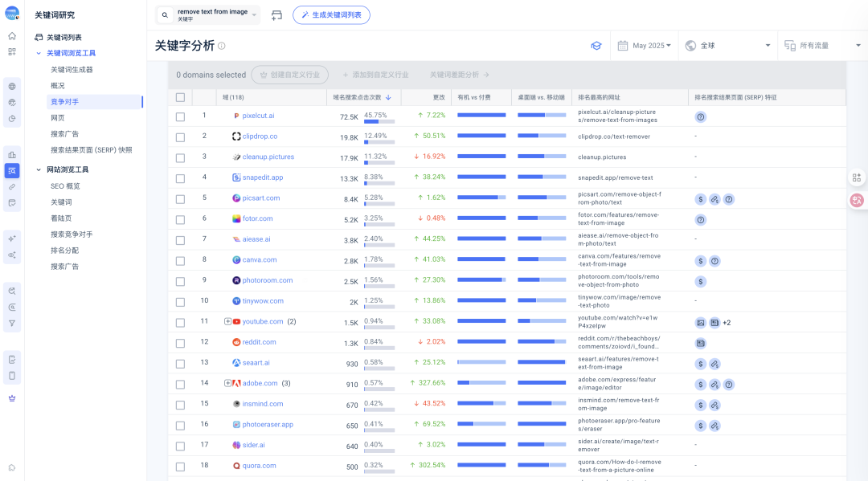Open 关键词生成器 in sidebar
Image resolution: width=868 pixels, height=481 pixels.
point(72,70)
